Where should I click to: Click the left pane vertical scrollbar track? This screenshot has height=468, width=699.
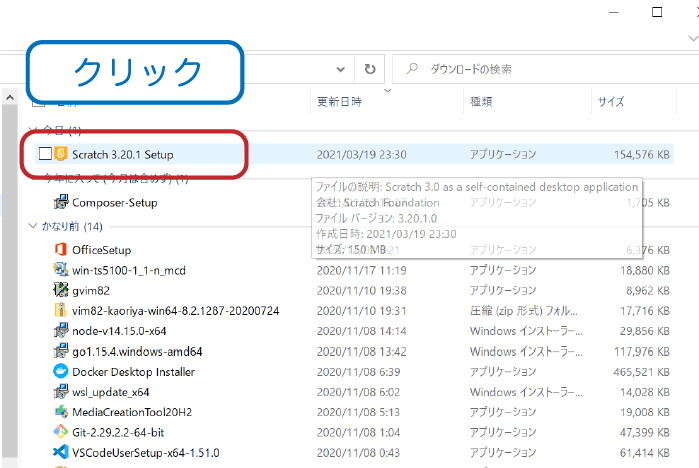tap(10, 281)
